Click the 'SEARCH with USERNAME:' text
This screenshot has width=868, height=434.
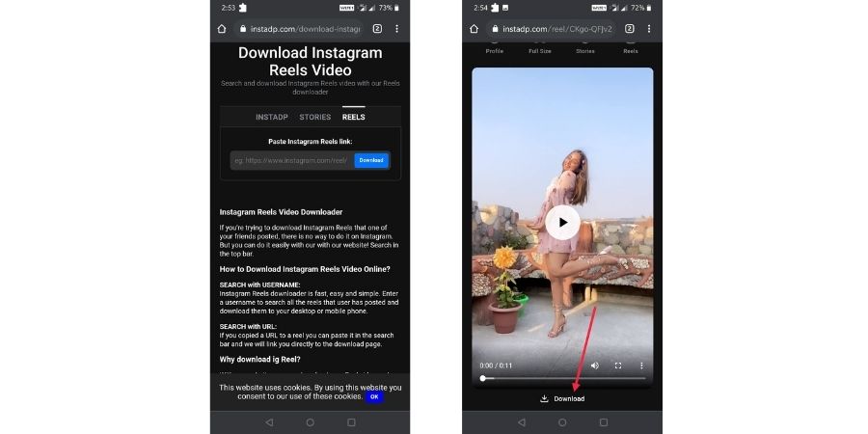pos(260,285)
